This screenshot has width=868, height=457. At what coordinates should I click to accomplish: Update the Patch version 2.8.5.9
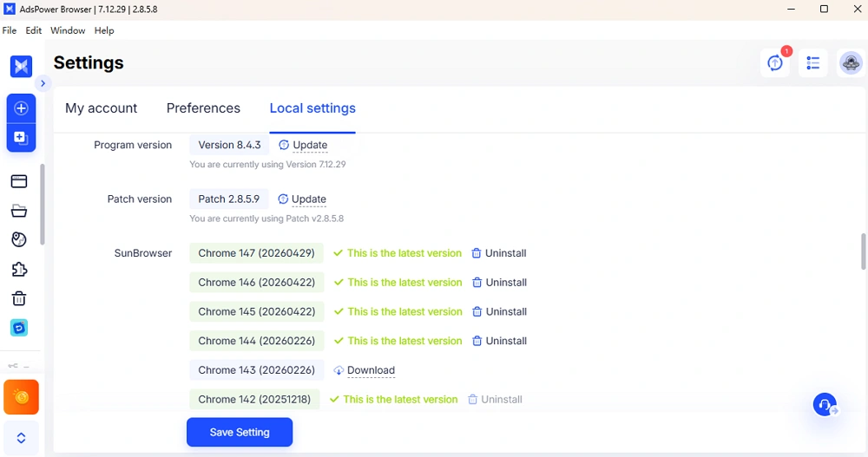point(302,199)
